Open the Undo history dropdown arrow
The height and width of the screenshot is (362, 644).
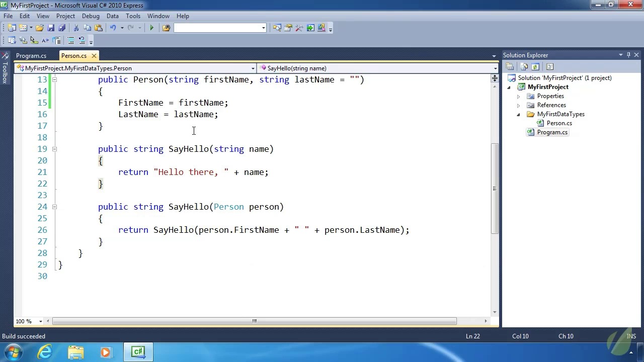pyautogui.click(x=122, y=28)
